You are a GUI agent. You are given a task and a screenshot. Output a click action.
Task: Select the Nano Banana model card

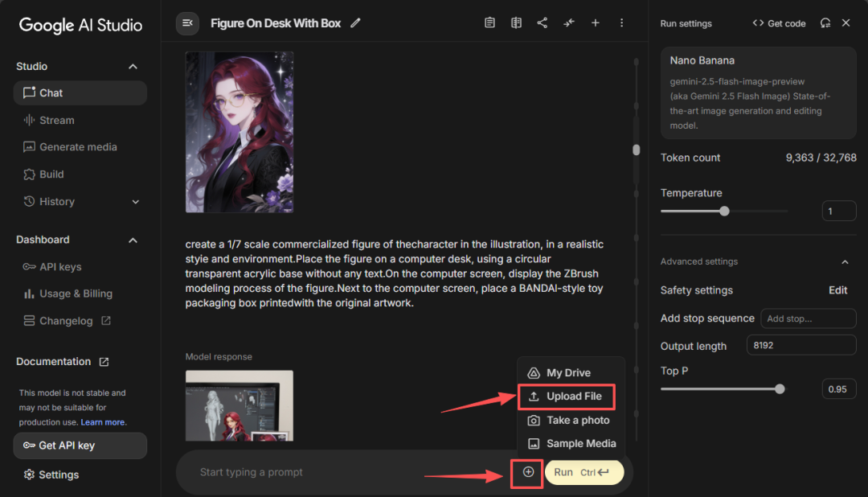759,93
